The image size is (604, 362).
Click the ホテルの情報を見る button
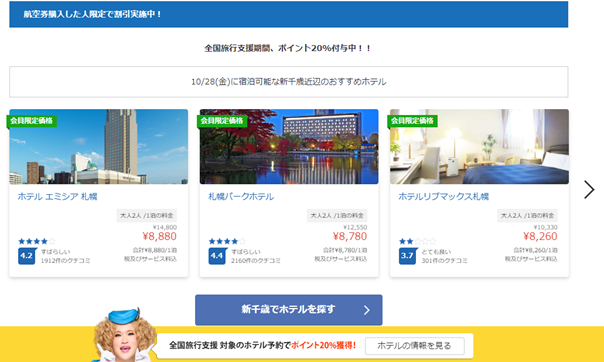(414, 346)
